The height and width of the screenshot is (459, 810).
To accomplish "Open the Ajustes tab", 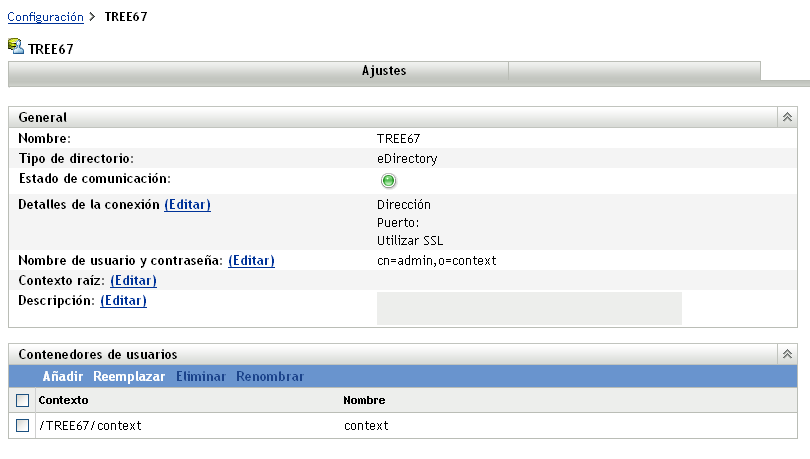I will click(384, 71).
